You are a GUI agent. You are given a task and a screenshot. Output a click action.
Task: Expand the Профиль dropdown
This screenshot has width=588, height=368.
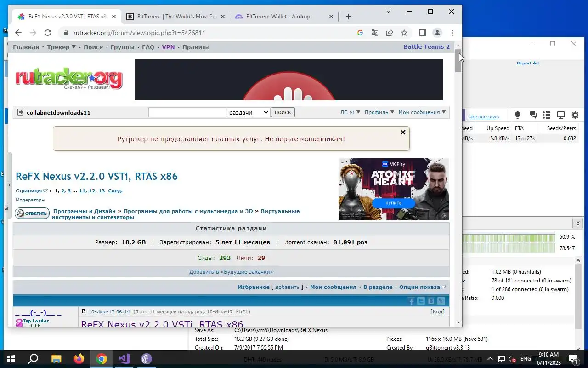tap(379, 112)
